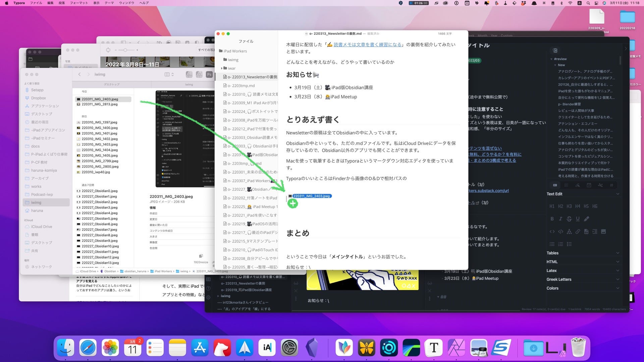The width and height of the screenshot is (644, 362).
Task: Apply H3 heading in Obsidian Text Edit panel
Action: pos(569,206)
